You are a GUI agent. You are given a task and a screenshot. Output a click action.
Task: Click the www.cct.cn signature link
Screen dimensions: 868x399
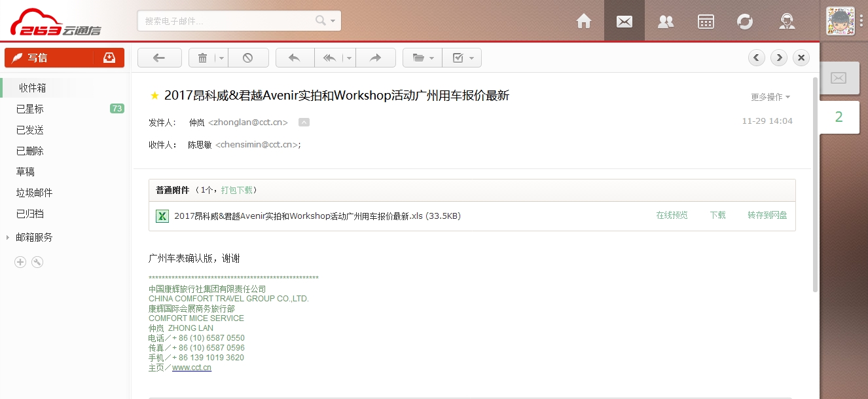[x=191, y=368]
